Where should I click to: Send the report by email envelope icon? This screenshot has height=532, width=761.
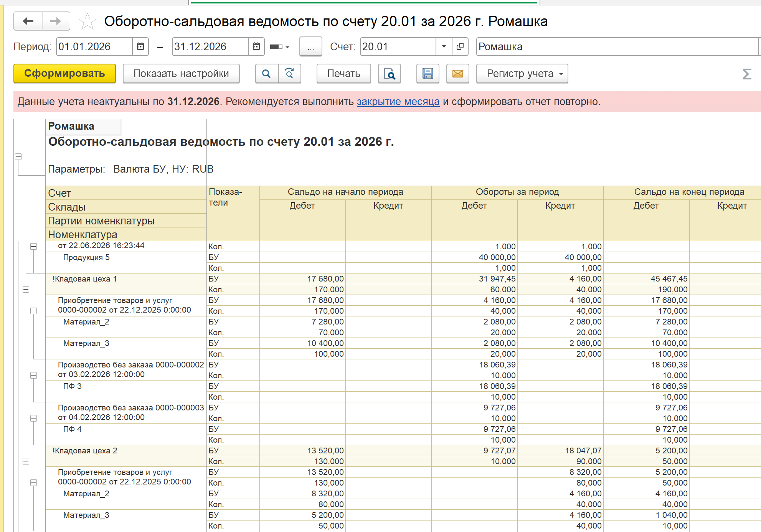[x=458, y=74]
